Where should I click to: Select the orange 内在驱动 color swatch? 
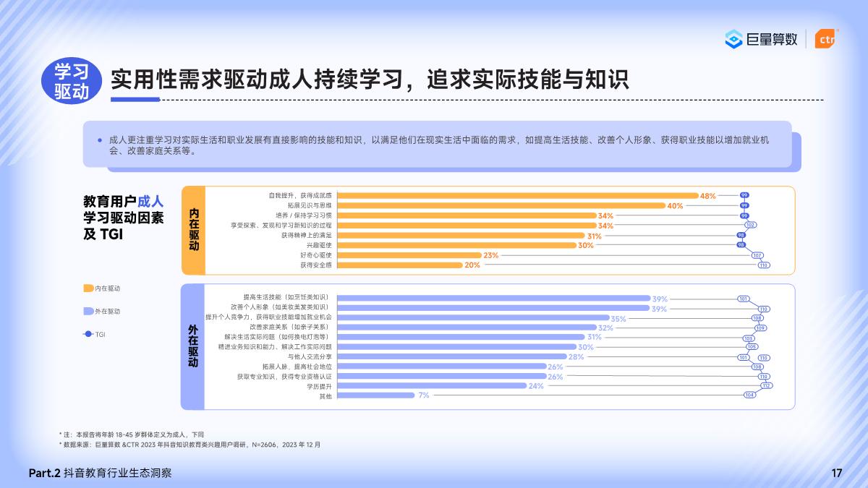tap(88, 288)
